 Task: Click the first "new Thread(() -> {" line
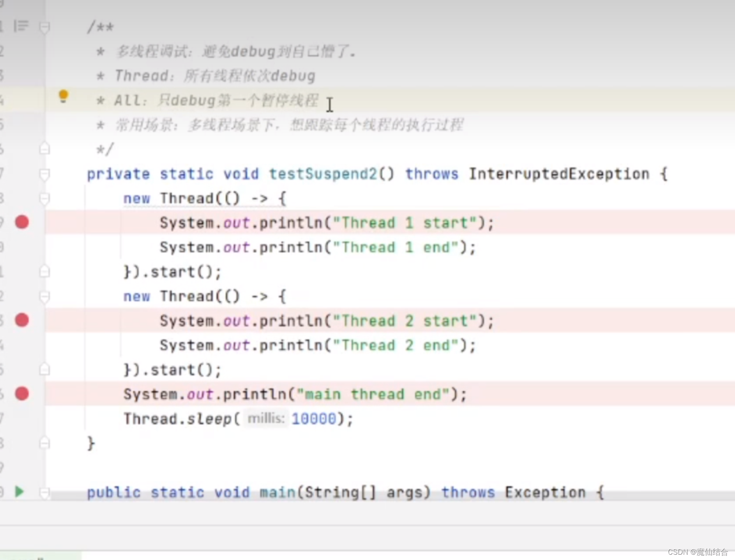pos(205,198)
